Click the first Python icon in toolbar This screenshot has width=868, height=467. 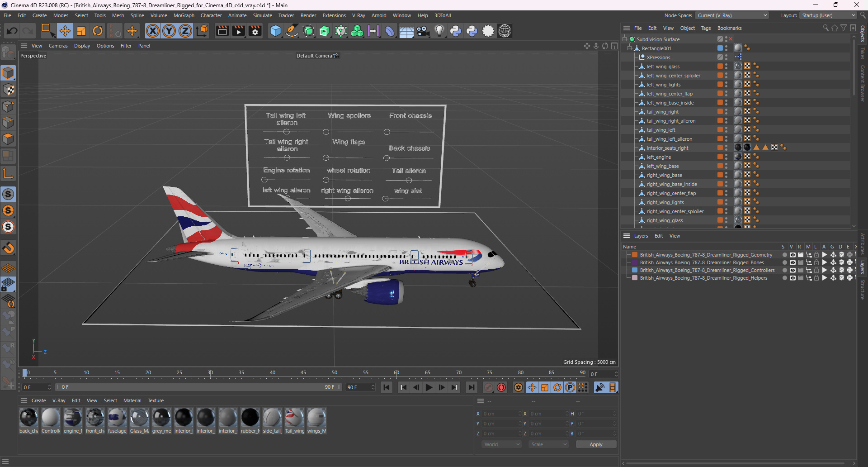(456, 31)
